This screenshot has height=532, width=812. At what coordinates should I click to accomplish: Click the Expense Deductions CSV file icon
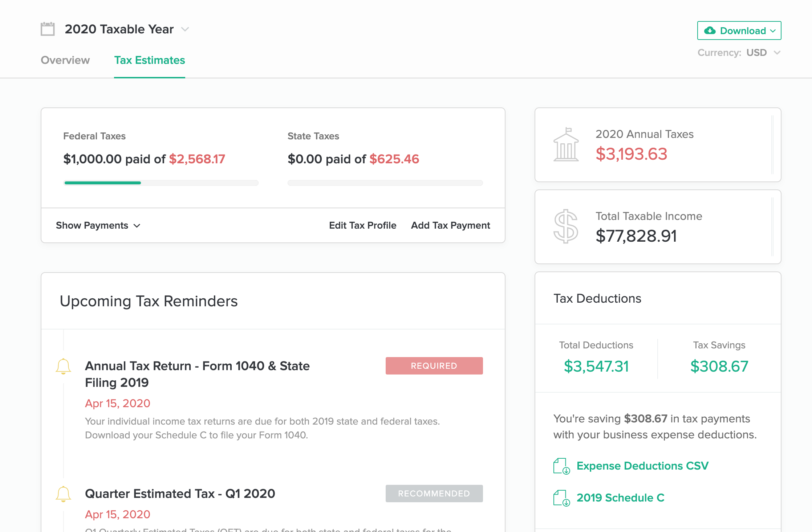(561, 466)
